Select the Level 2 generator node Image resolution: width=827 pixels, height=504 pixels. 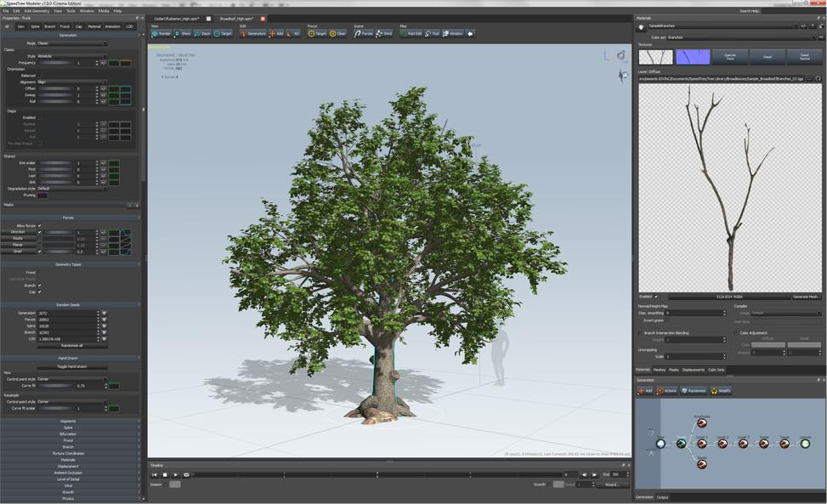point(722,444)
